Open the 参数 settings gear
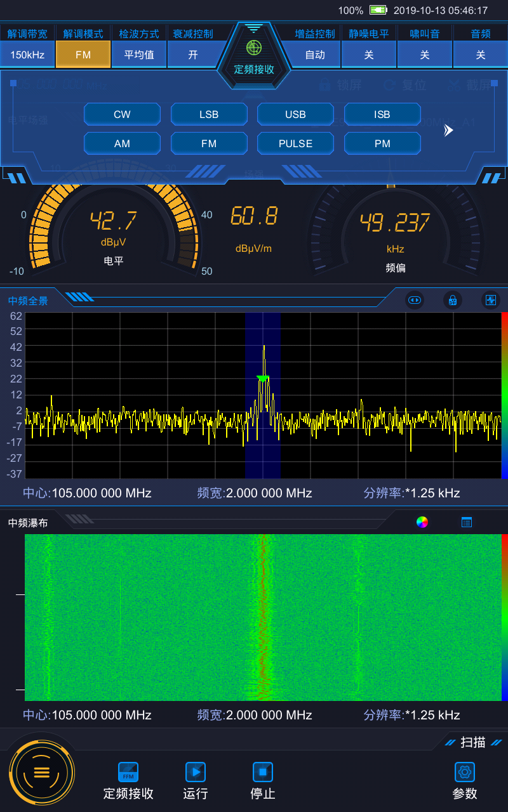This screenshot has height=812, width=508. pos(464,772)
